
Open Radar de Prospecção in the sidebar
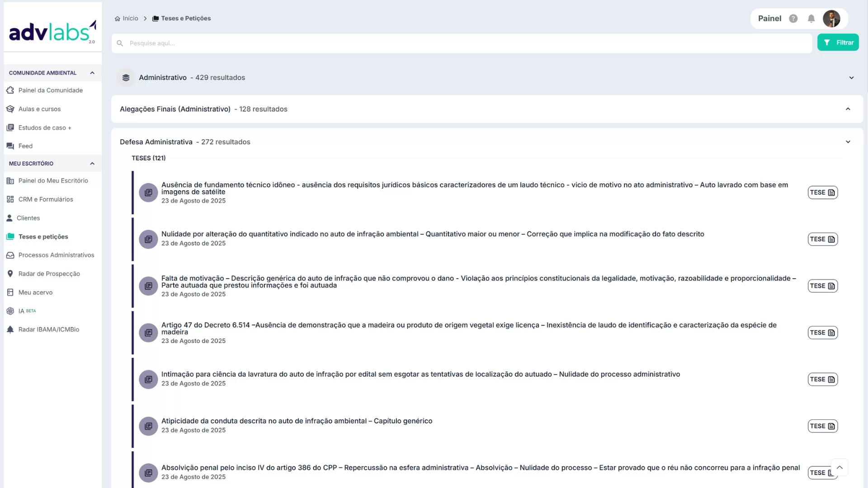point(49,274)
